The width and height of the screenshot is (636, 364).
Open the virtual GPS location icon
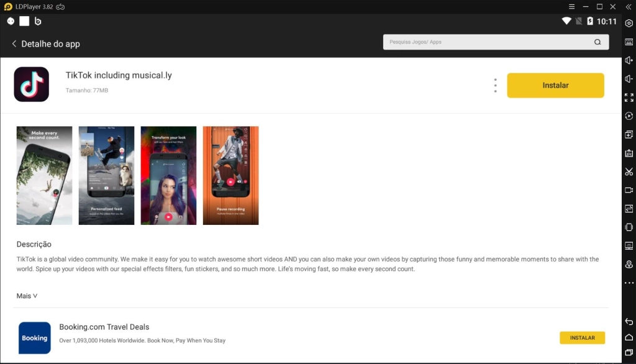pos(629,265)
